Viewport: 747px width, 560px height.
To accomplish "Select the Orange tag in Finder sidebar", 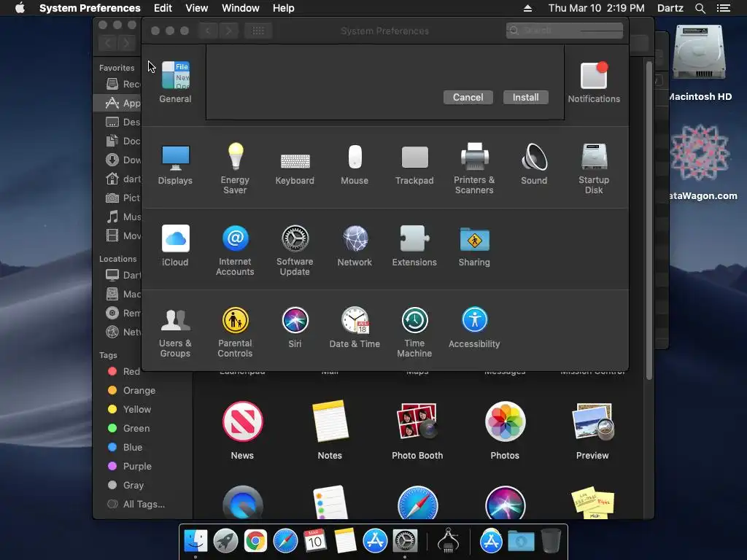I will click(x=131, y=391).
